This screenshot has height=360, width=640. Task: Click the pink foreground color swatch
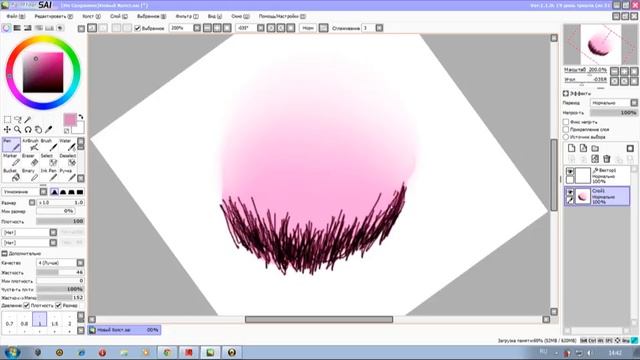point(70,119)
